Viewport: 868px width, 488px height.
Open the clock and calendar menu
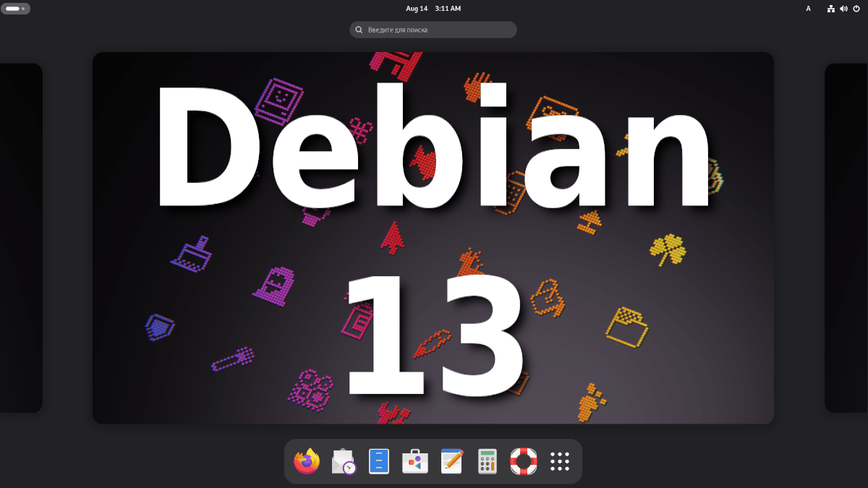(x=433, y=9)
